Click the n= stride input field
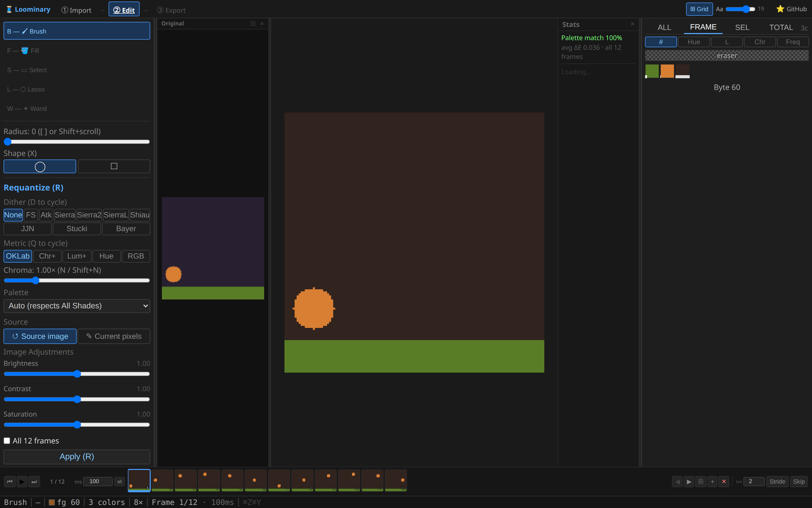 tap(754, 482)
